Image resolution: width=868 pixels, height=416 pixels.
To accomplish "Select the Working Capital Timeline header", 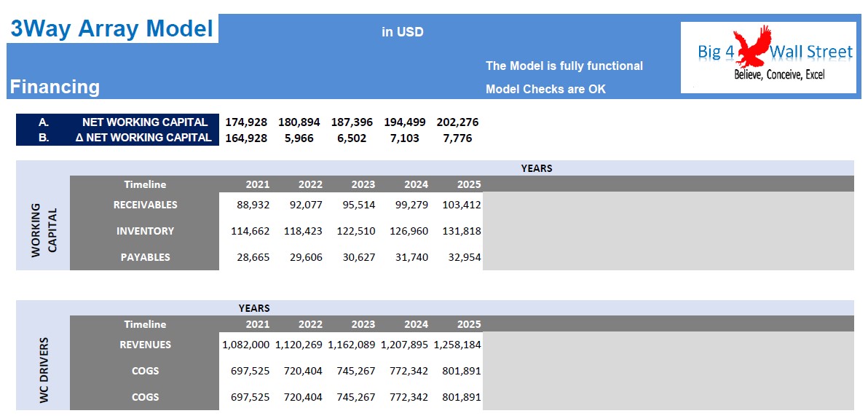I will tap(145, 184).
